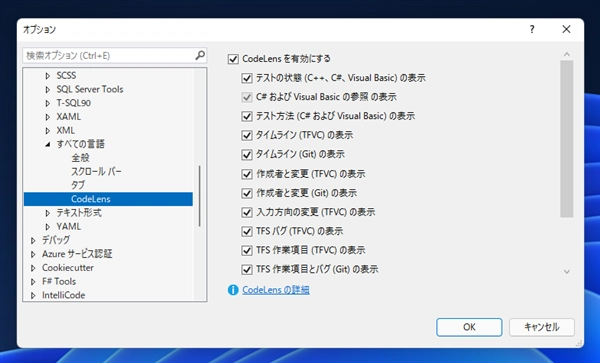Viewport: 600px width, 363px height.
Task: Uncheck テスト方法 (C# および Visual Basic) の表示
Action: pyautogui.click(x=247, y=116)
